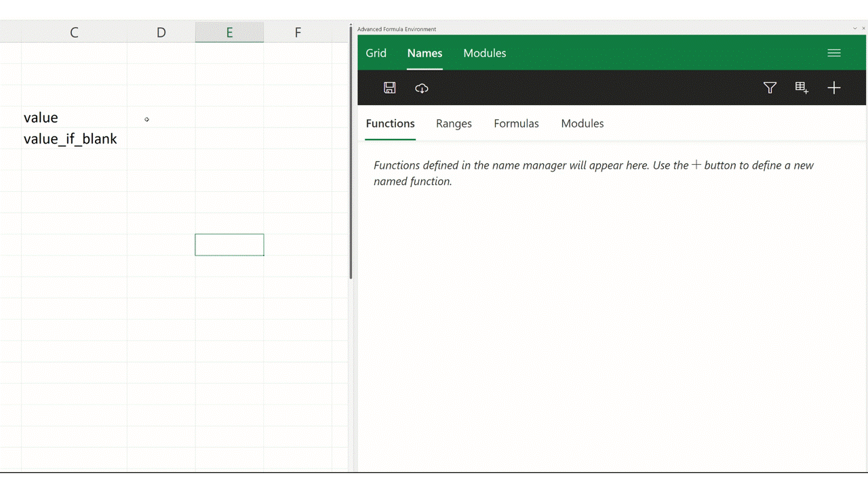Open the hamburger menu in green header
This screenshot has width=868, height=488.
click(834, 53)
